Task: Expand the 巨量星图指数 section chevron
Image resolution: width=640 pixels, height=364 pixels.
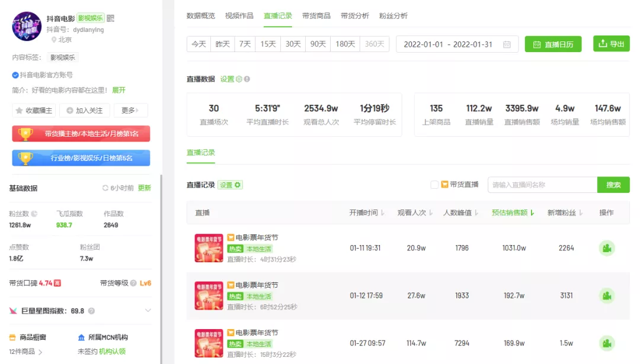Action: (x=148, y=311)
